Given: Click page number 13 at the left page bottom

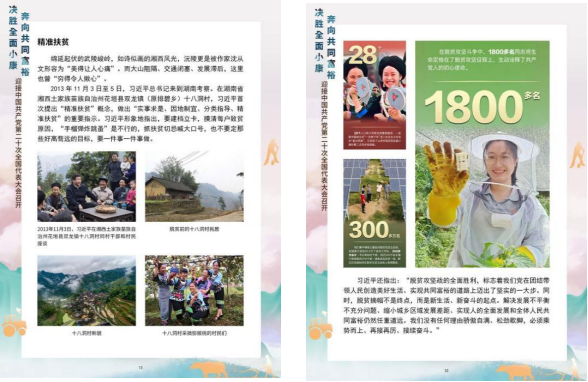Looking at the screenshot, I should pos(141,368).
